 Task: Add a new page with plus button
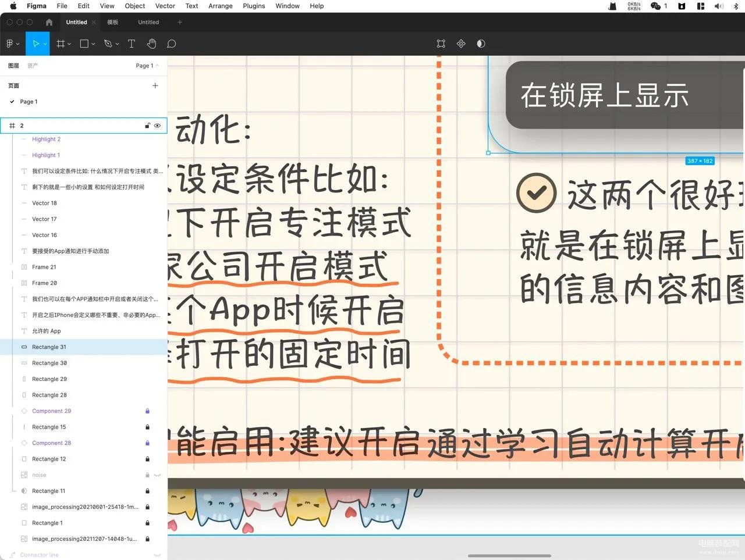click(155, 85)
